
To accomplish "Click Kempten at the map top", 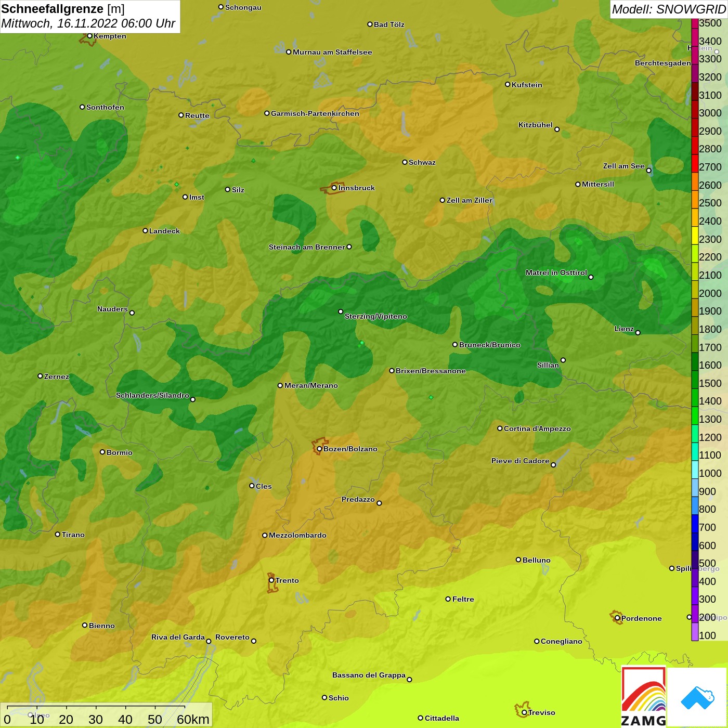I will coord(110,36).
